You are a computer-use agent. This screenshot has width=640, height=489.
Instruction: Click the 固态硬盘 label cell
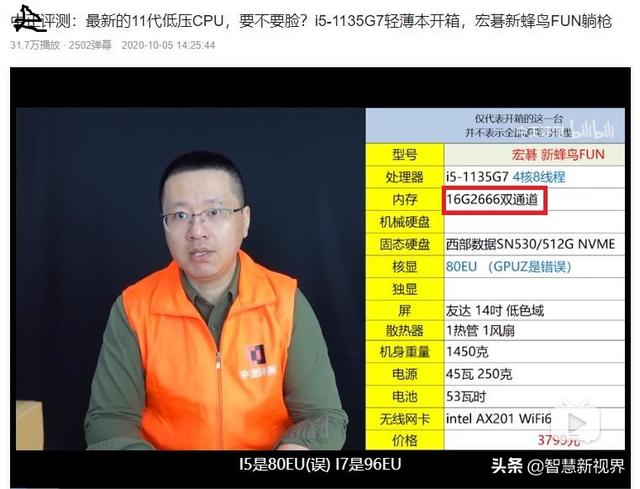point(404,244)
